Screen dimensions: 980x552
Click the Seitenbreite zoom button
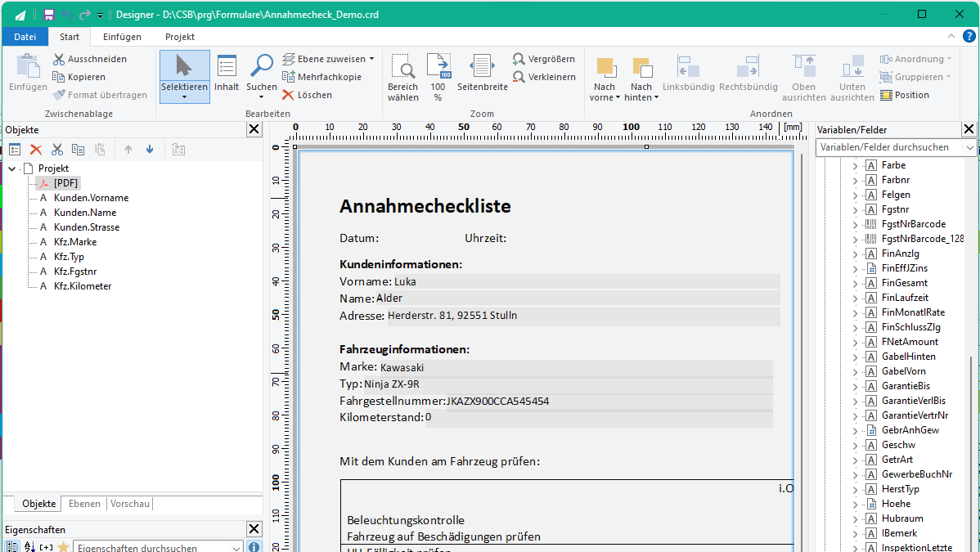[483, 73]
